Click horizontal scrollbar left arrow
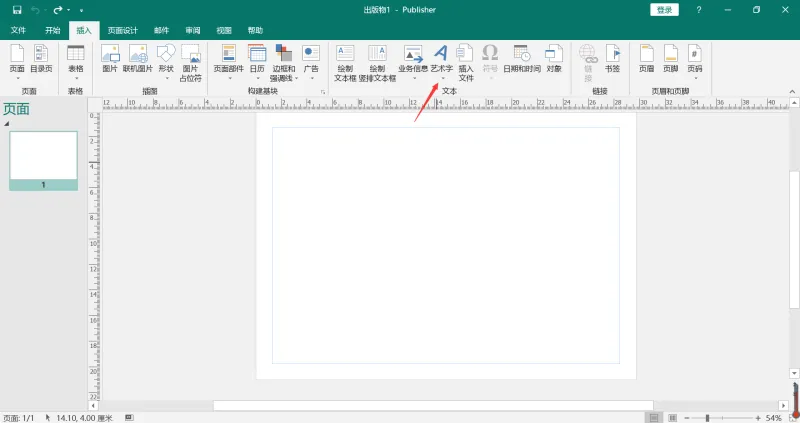This screenshot has width=800, height=423. 93,406
